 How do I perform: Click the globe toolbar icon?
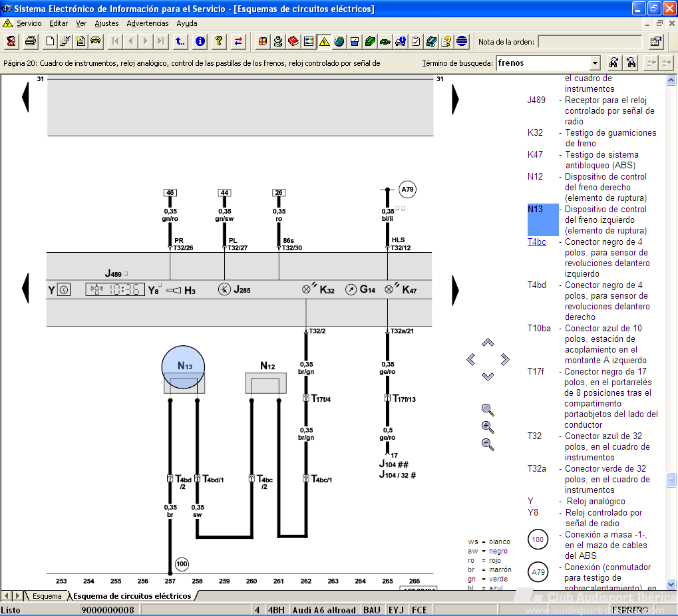click(x=339, y=41)
